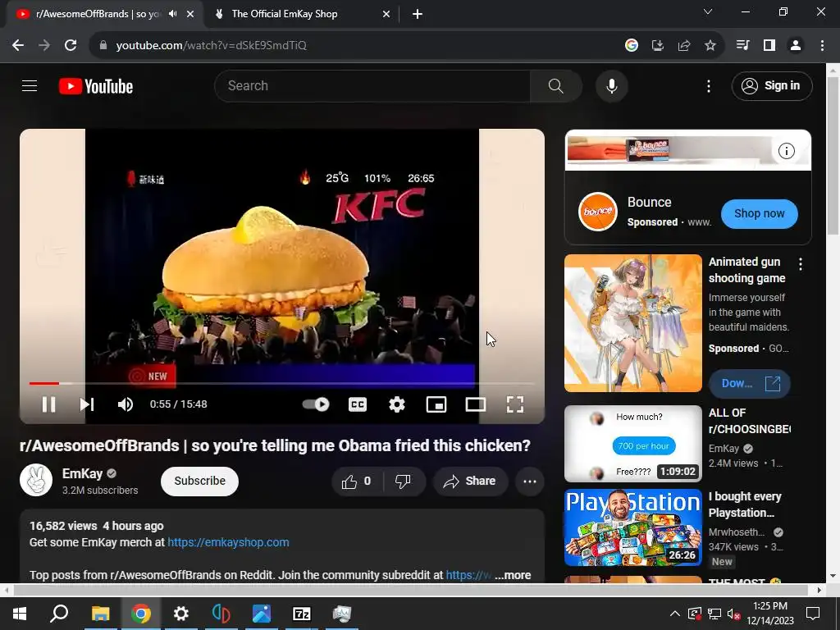Open a new browser tab

(x=418, y=14)
